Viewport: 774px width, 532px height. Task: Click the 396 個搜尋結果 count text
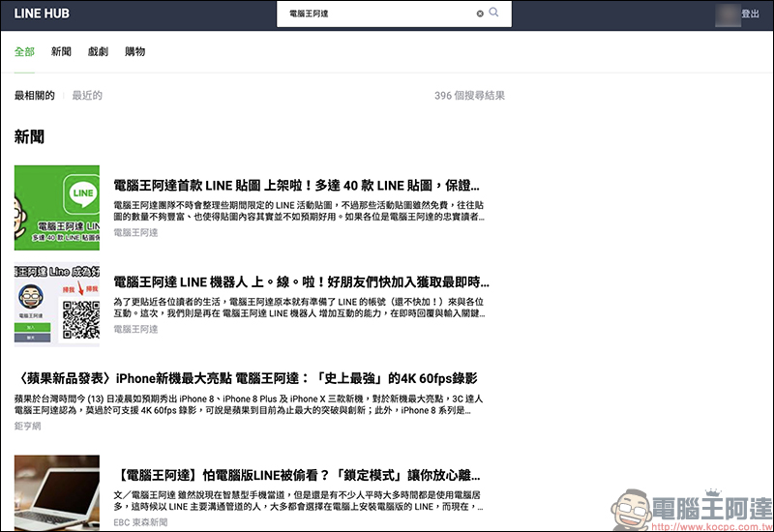pos(469,96)
